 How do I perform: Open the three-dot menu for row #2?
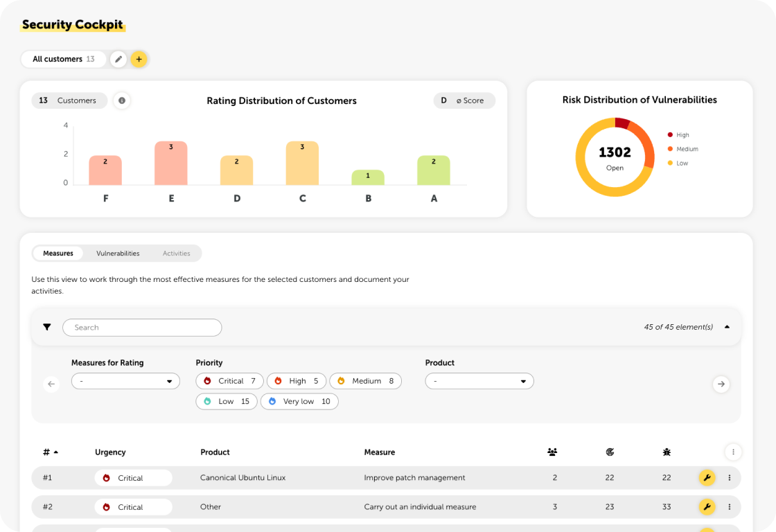[x=729, y=507]
